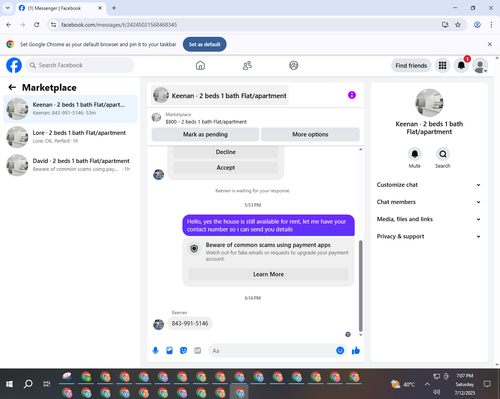Open Lore conversation in the chat list
The height and width of the screenshot is (399, 500).
(x=70, y=137)
